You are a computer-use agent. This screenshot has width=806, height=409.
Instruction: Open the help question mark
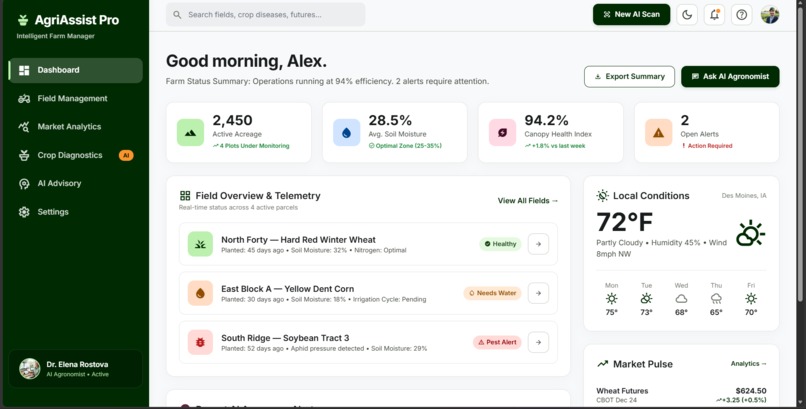click(742, 15)
